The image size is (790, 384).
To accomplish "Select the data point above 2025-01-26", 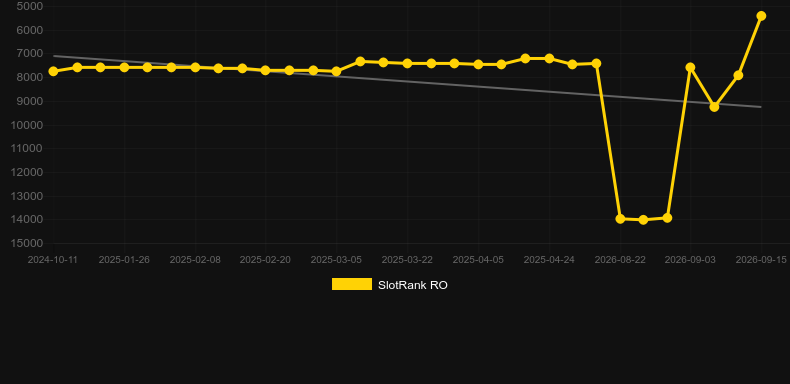I will (124, 67).
